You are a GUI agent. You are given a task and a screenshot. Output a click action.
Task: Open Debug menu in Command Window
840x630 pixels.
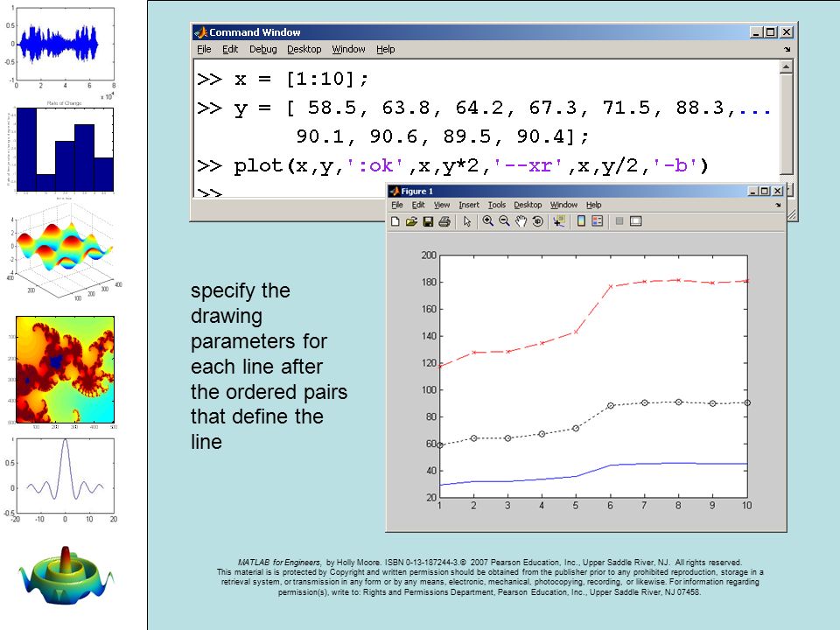coord(263,49)
